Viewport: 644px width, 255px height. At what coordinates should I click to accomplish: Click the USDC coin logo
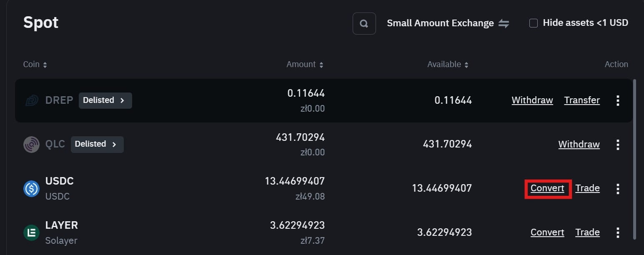pos(31,189)
